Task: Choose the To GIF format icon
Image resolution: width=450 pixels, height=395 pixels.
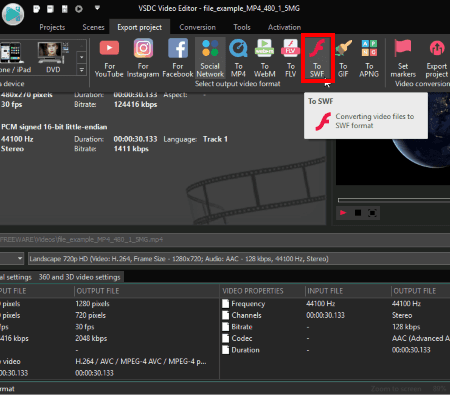Action: pyautogui.click(x=343, y=58)
